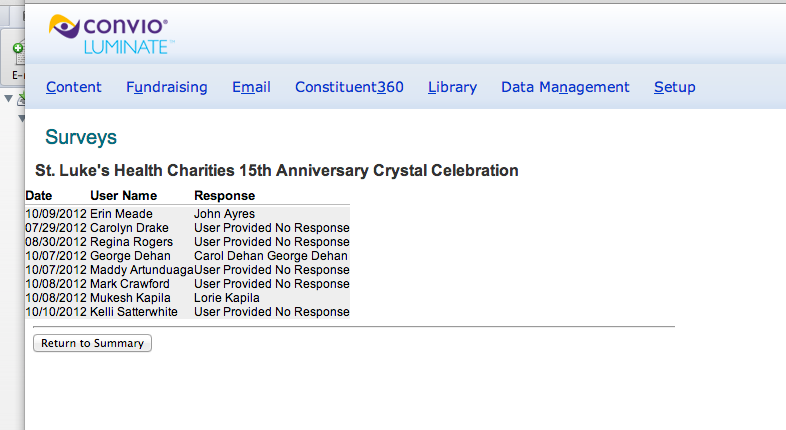Click the Return to Summary button
The width and height of the screenshot is (786, 430).
click(x=92, y=343)
